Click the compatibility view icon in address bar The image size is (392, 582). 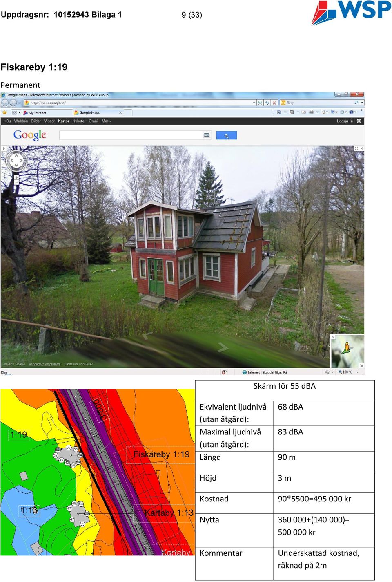260,103
